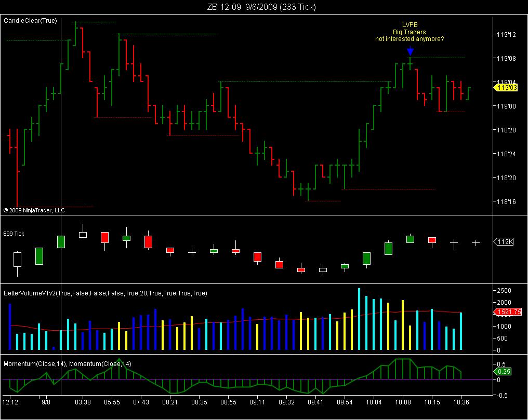Click the 119'00 price axis label

(506, 106)
